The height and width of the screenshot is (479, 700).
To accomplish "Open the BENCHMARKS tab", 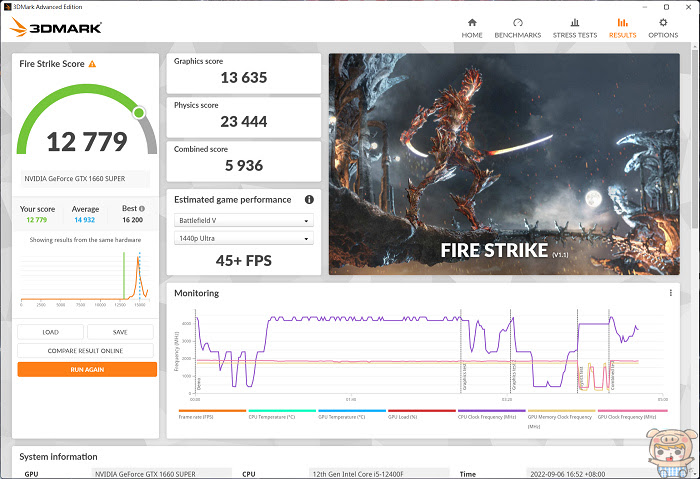I will [517, 28].
